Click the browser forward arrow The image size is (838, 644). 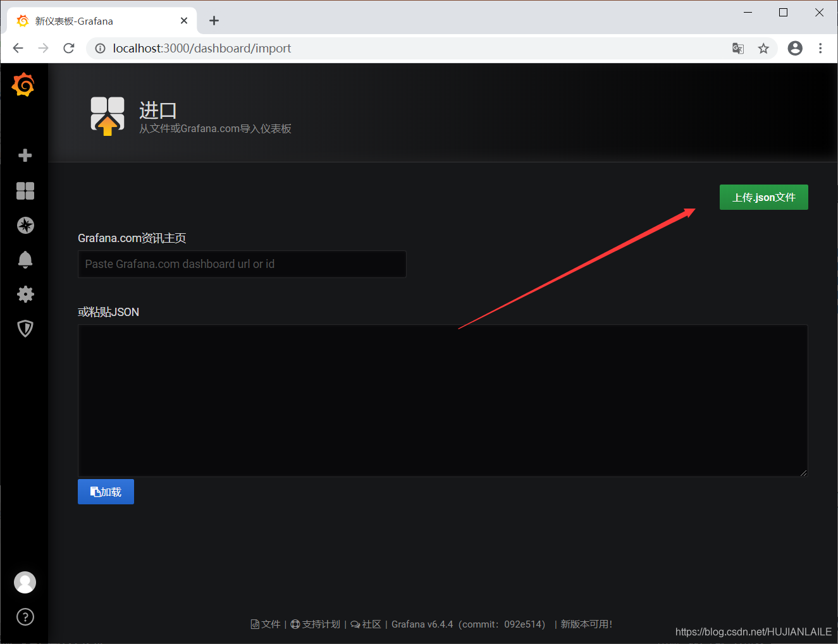pyautogui.click(x=43, y=48)
